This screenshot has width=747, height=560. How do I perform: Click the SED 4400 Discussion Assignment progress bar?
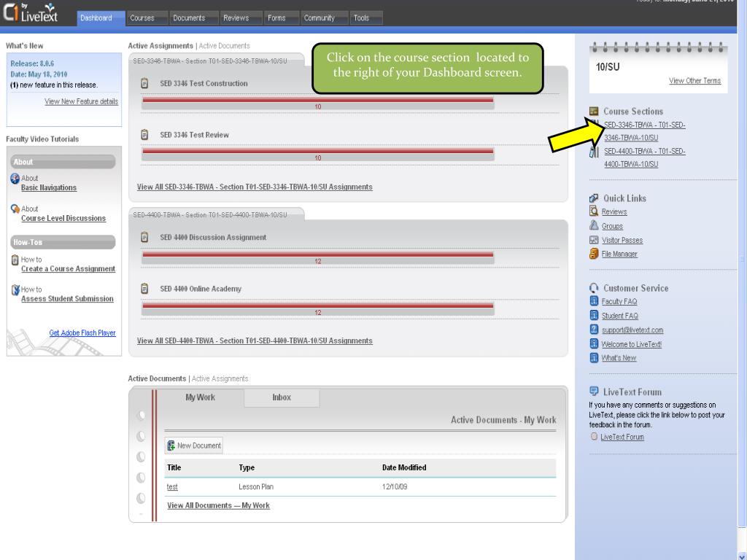(x=318, y=258)
